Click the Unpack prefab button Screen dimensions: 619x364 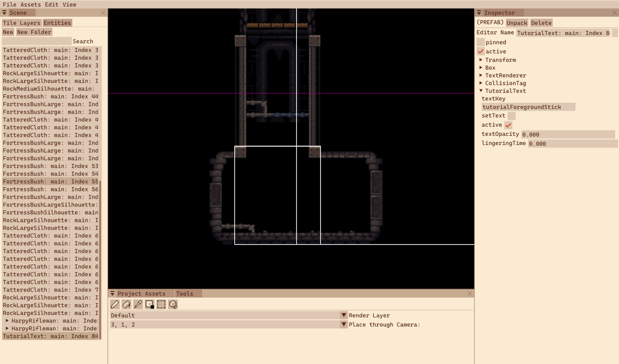coord(517,23)
